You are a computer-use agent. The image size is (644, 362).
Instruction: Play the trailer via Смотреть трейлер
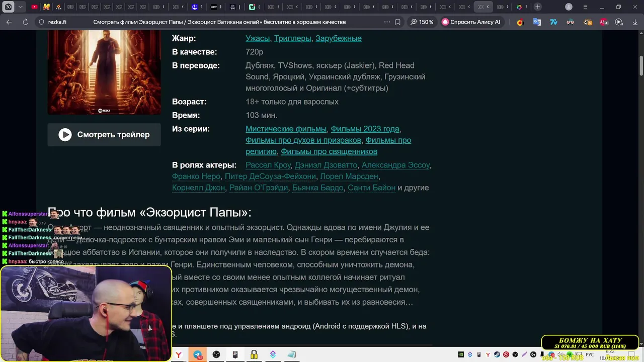pyautogui.click(x=104, y=135)
